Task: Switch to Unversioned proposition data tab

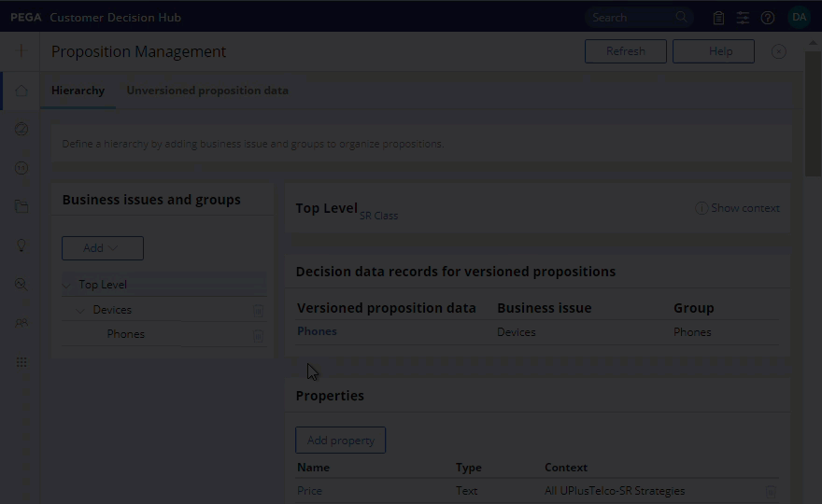Action: pos(207,91)
